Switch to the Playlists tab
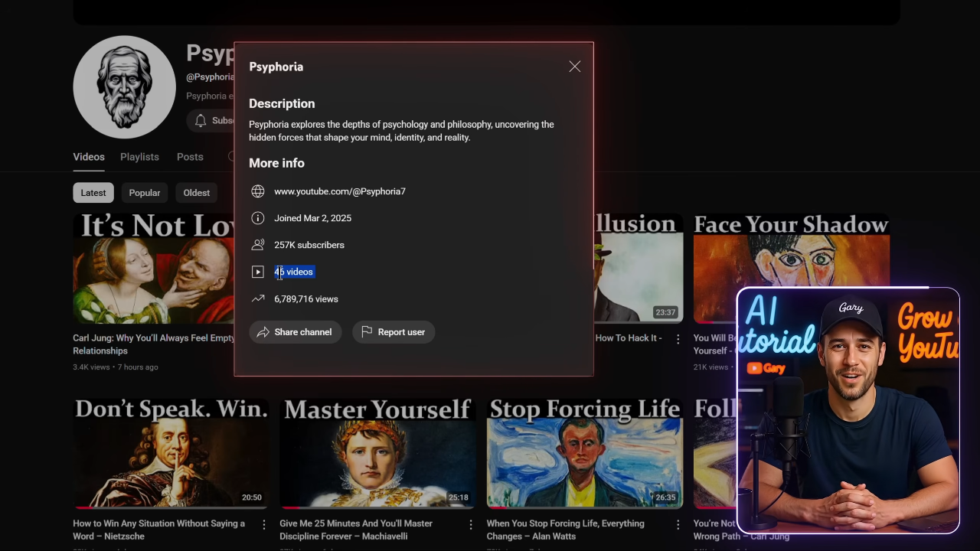This screenshot has width=980, height=551. tap(139, 157)
